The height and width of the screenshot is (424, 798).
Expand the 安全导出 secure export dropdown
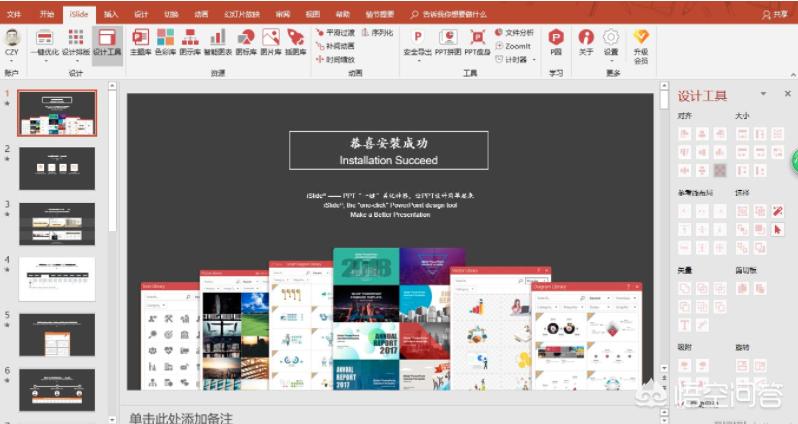[x=418, y=61]
